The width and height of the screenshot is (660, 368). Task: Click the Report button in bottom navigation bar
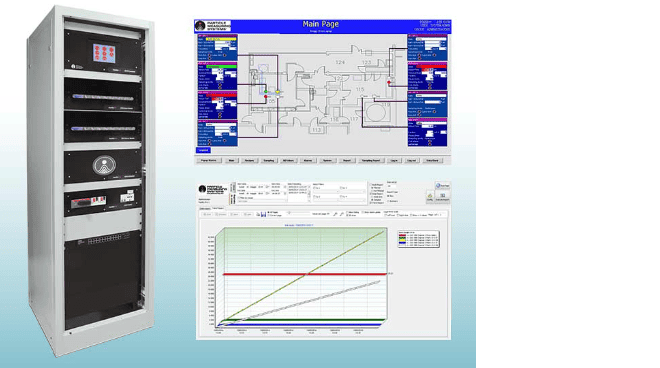[346, 160]
